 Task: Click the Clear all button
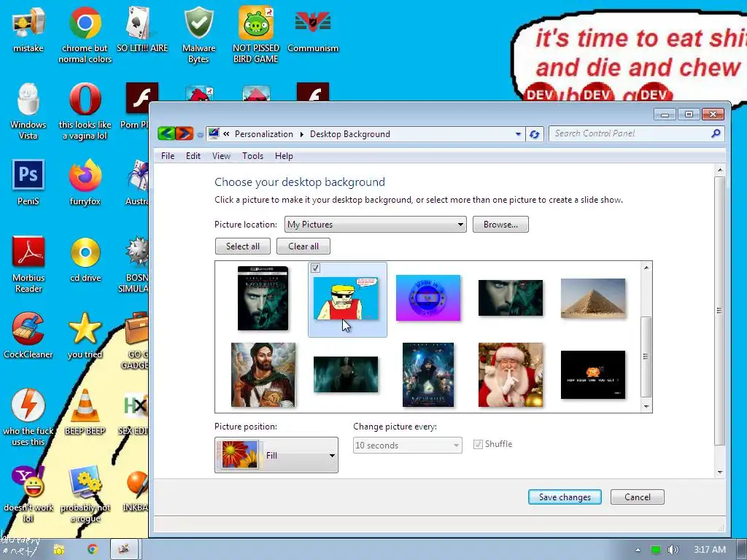303,246
